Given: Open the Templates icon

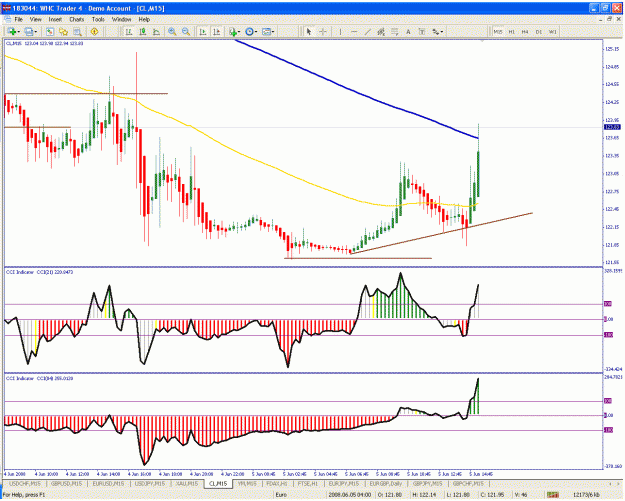Looking at the screenshot, I should pyautogui.click(x=266, y=31).
